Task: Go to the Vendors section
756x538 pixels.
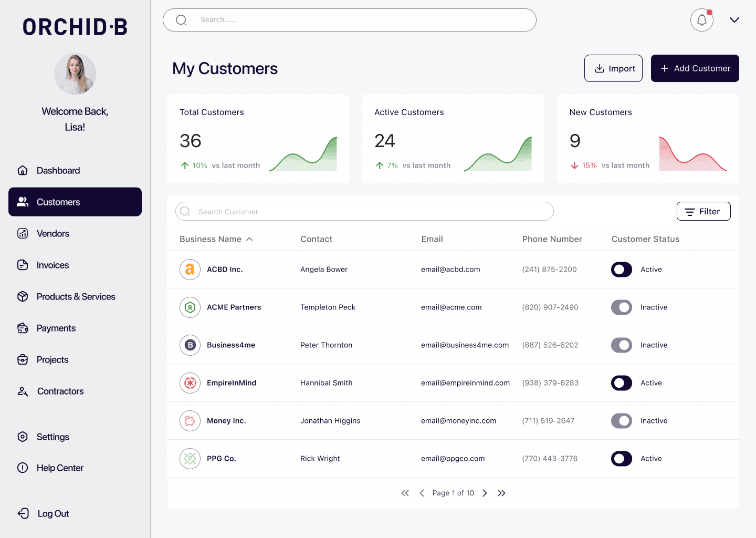Action: click(x=53, y=234)
